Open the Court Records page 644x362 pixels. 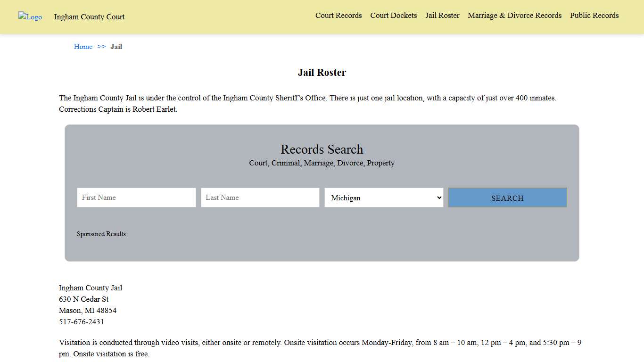click(339, 16)
